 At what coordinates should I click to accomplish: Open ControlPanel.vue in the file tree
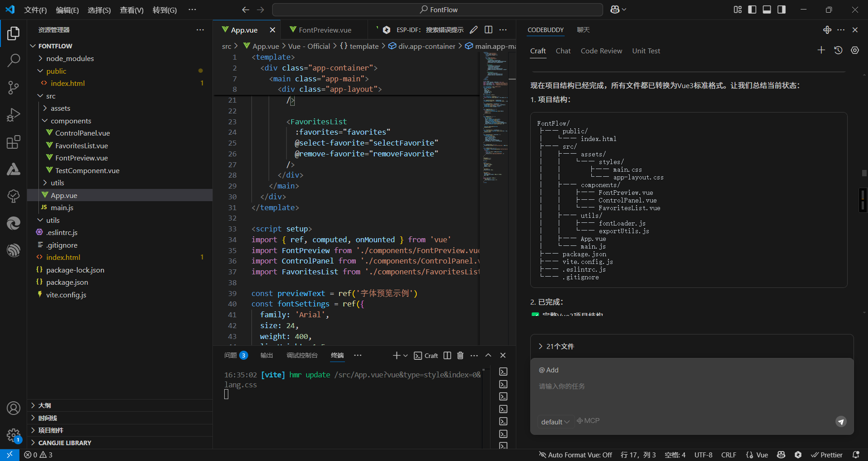pyautogui.click(x=120, y=133)
